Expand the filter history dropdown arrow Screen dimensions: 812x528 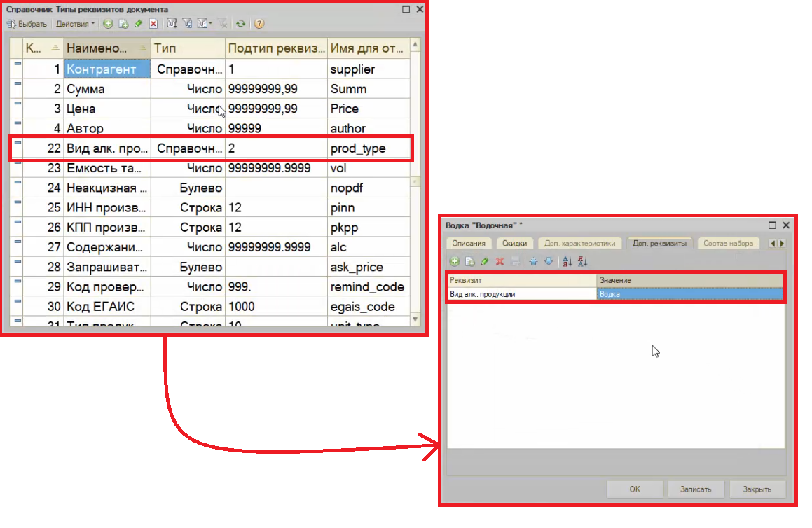point(209,24)
